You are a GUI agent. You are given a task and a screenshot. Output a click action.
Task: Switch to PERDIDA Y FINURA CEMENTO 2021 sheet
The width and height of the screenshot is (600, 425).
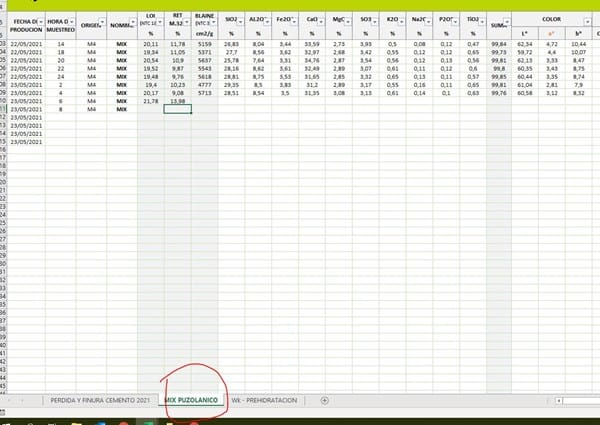pos(100,400)
